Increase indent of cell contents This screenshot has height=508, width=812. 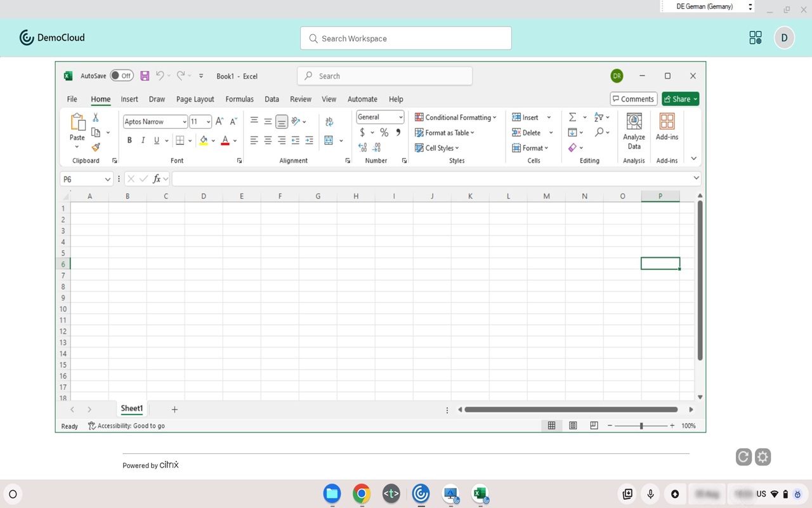pos(310,140)
